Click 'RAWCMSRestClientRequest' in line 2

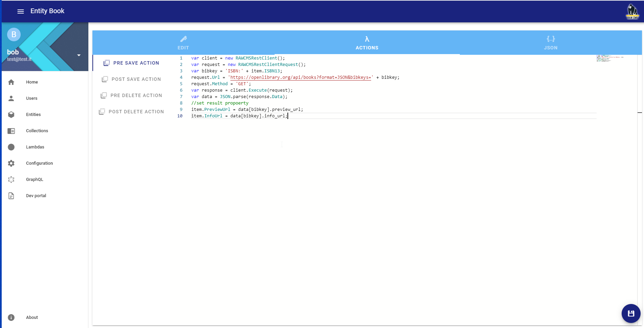(268, 65)
